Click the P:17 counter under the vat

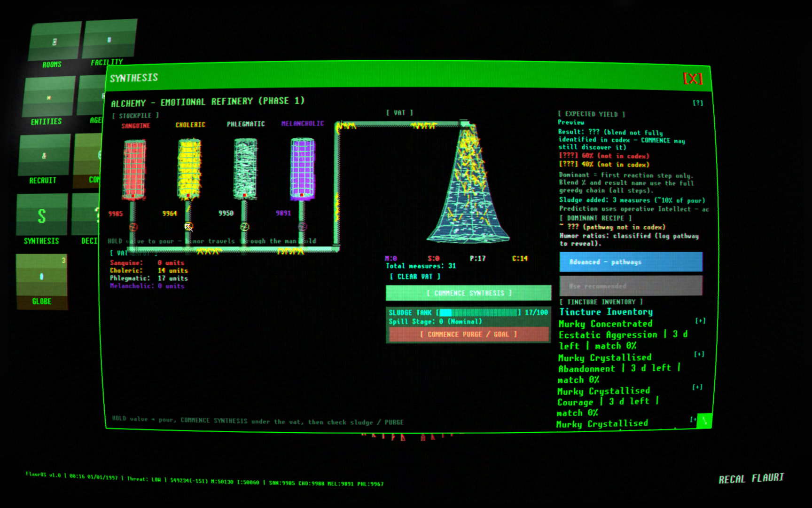coord(477,258)
